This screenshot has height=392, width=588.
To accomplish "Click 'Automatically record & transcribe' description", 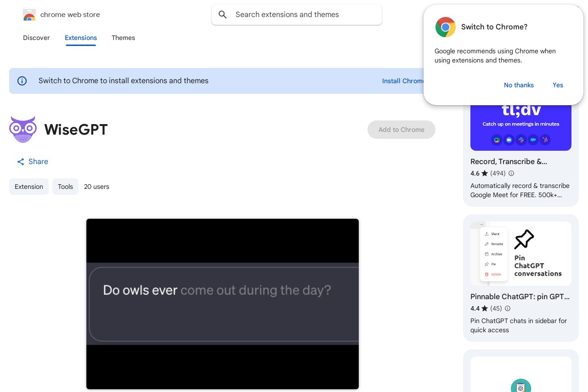I will 520,190.
